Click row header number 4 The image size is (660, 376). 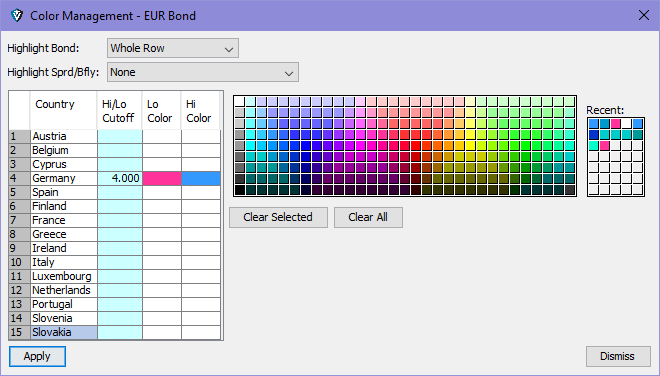point(19,179)
